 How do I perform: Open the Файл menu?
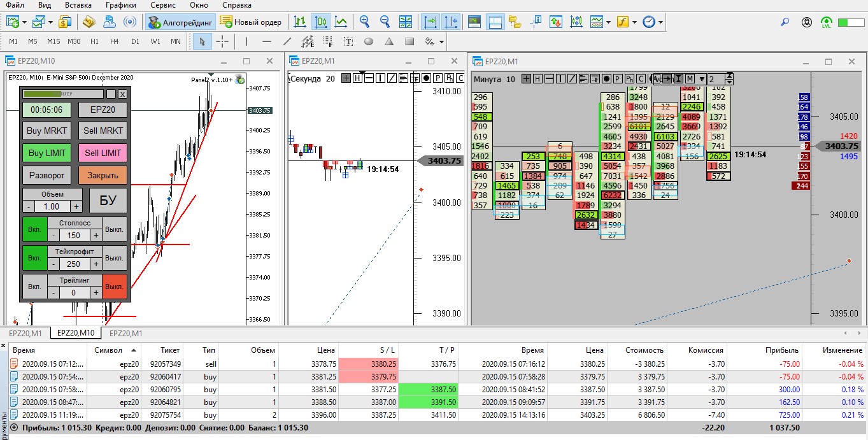point(15,5)
